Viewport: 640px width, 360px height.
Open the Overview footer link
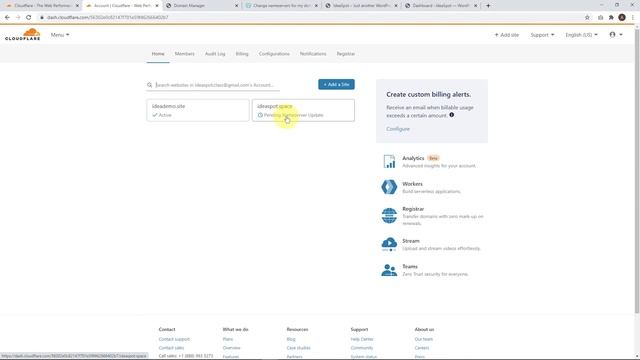click(x=231, y=348)
